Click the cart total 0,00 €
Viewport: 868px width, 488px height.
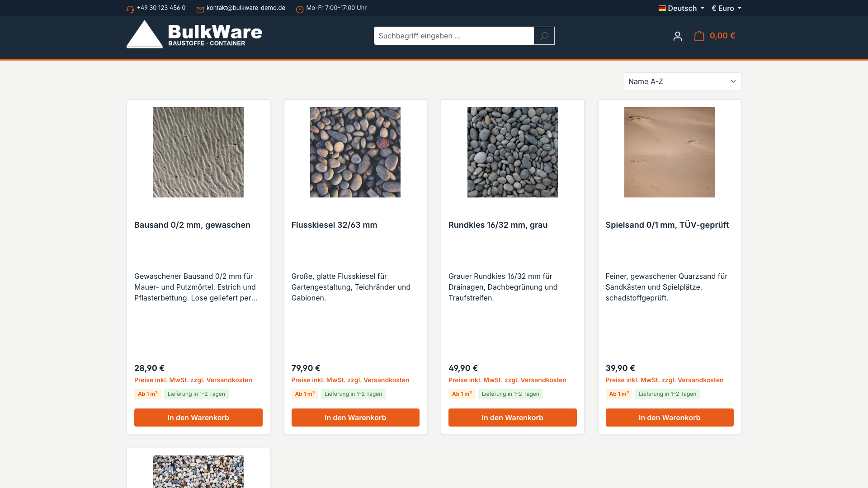[722, 36]
